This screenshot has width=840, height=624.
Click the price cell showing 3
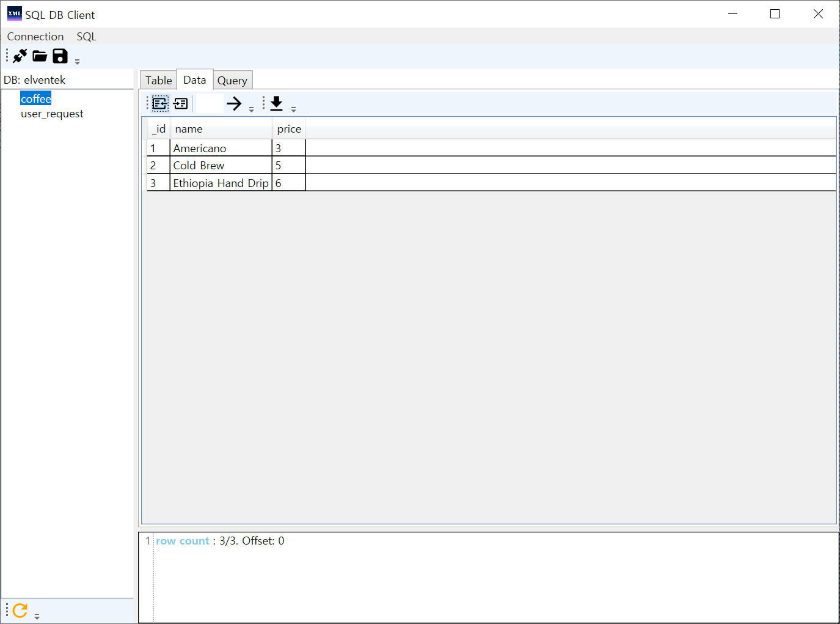tap(289, 148)
